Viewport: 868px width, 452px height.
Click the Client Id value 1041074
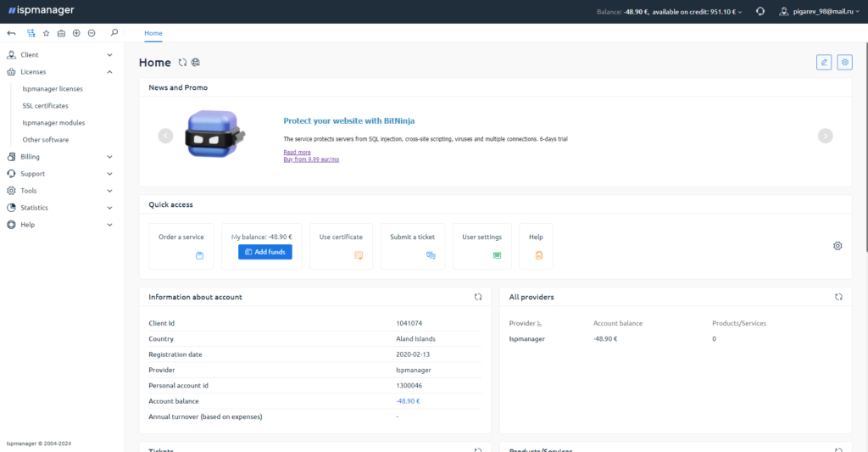409,323
